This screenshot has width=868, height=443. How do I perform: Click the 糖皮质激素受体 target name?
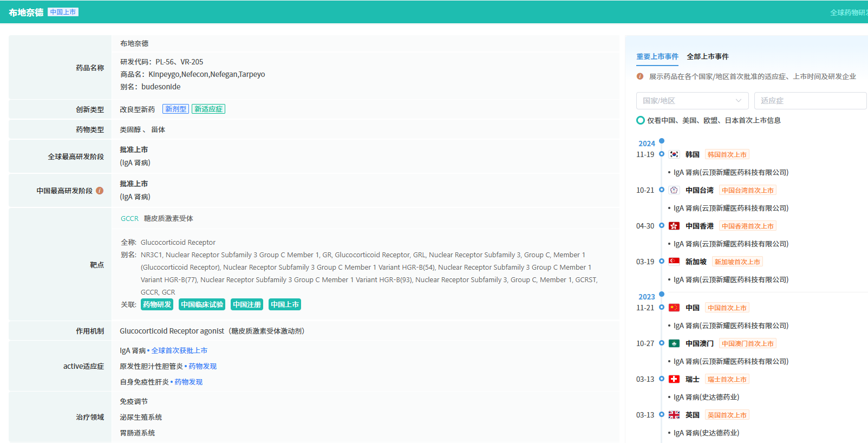168,218
